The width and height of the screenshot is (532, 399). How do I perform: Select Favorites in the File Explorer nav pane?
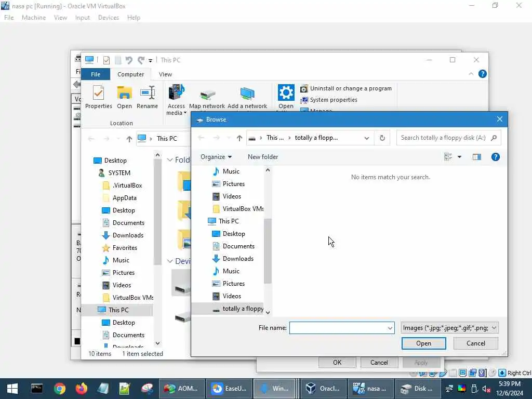point(120,248)
